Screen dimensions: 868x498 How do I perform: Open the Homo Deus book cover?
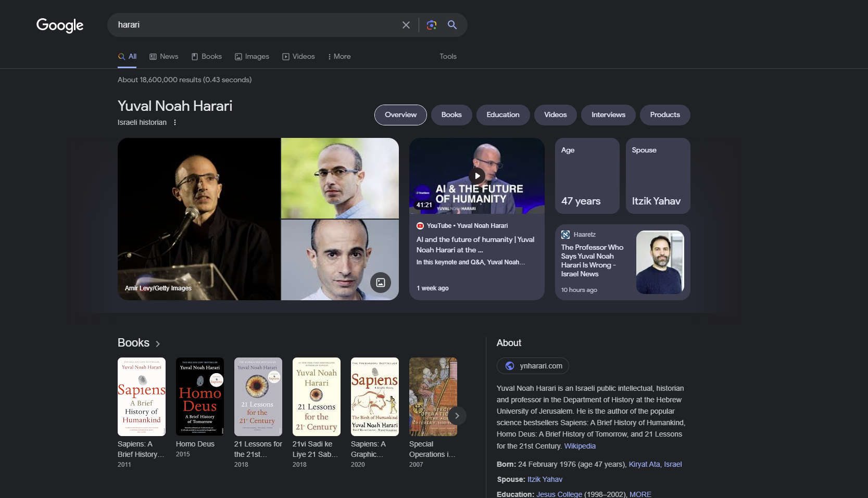tap(200, 397)
